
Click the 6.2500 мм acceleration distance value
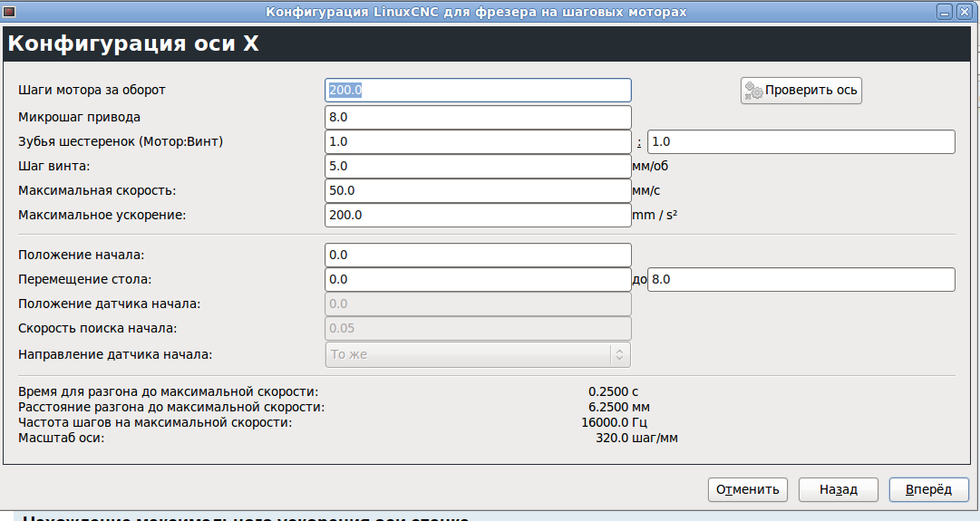619,408
